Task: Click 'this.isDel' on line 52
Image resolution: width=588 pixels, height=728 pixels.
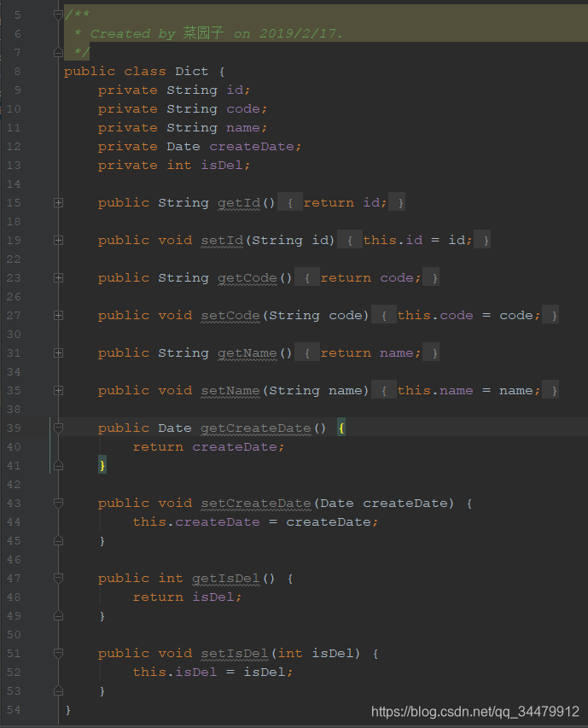Action: coord(174,673)
